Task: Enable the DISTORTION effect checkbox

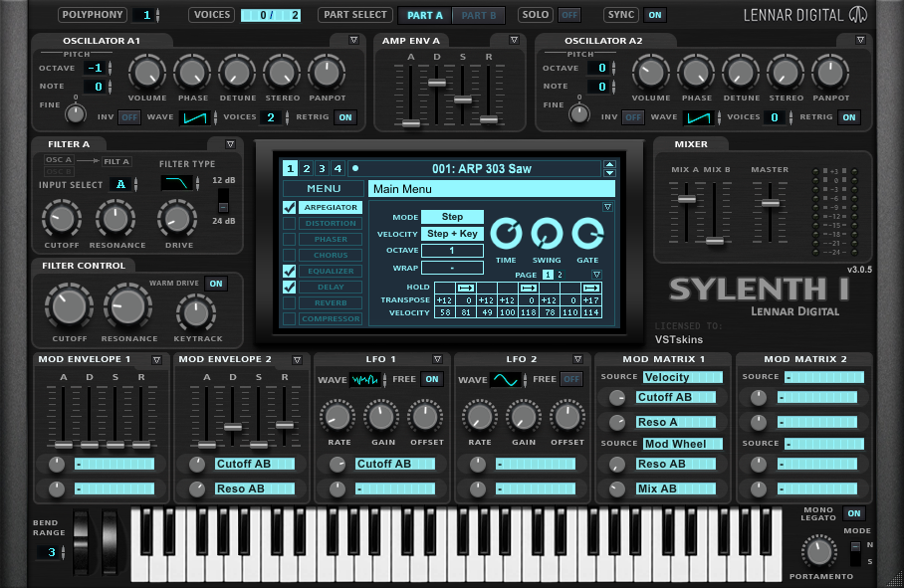Action: point(290,224)
